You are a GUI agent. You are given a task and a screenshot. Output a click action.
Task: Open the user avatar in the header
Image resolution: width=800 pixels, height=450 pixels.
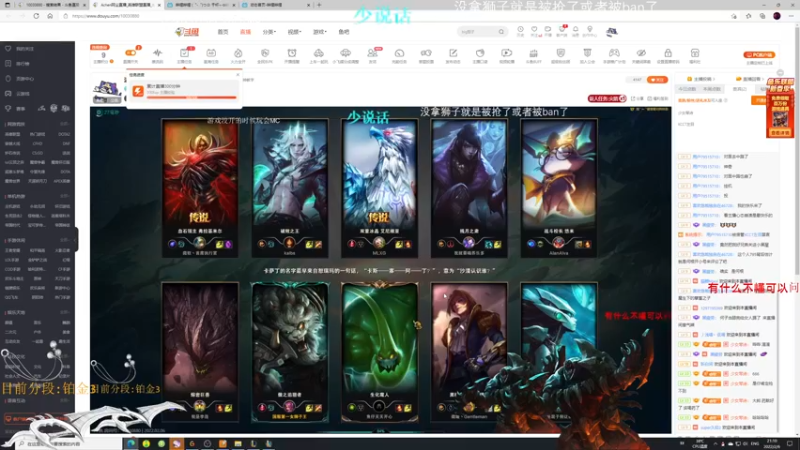(612, 32)
